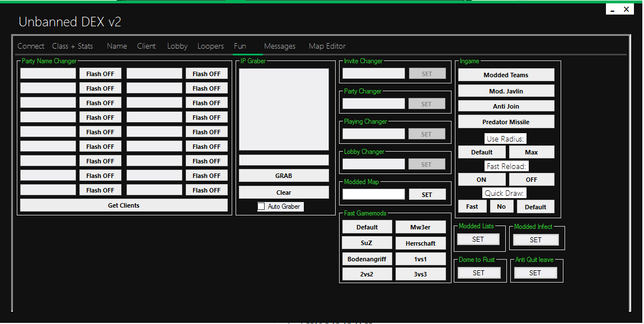Click SET under Dome to Rust

click(x=478, y=273)
